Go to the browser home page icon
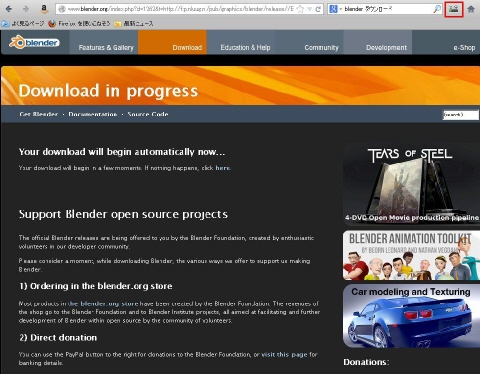This screenshot has width=480, height=374. [x=471, y=9]
